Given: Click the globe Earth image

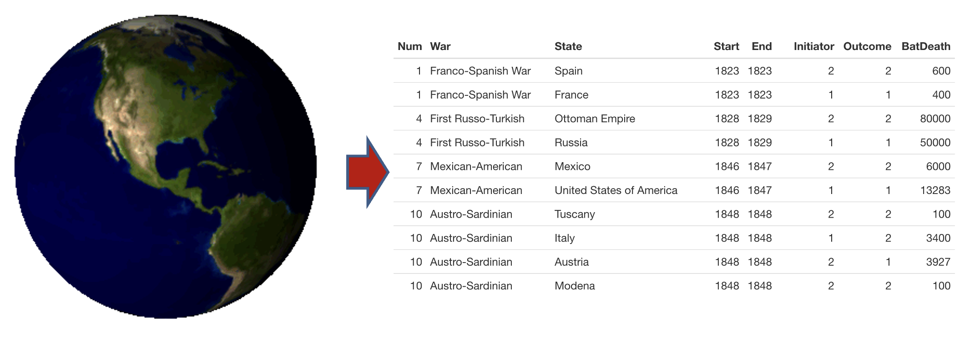Looking at the screenshot, I should pos(166,167).
